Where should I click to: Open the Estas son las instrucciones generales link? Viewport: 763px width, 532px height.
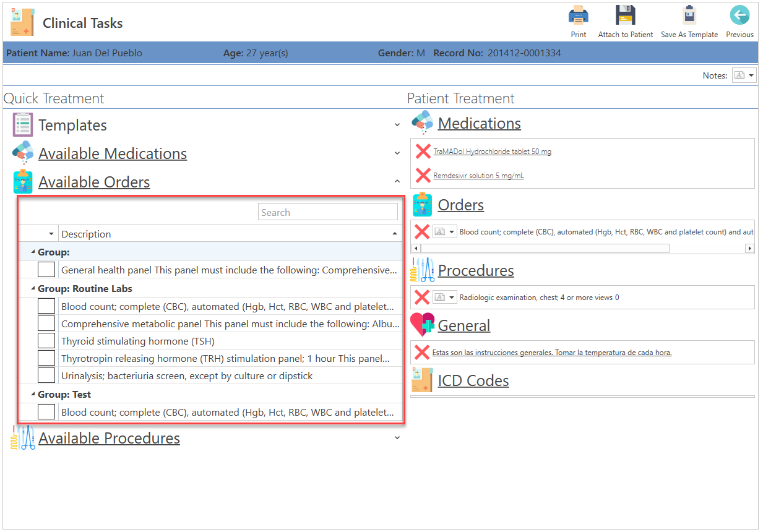(552, 353)
